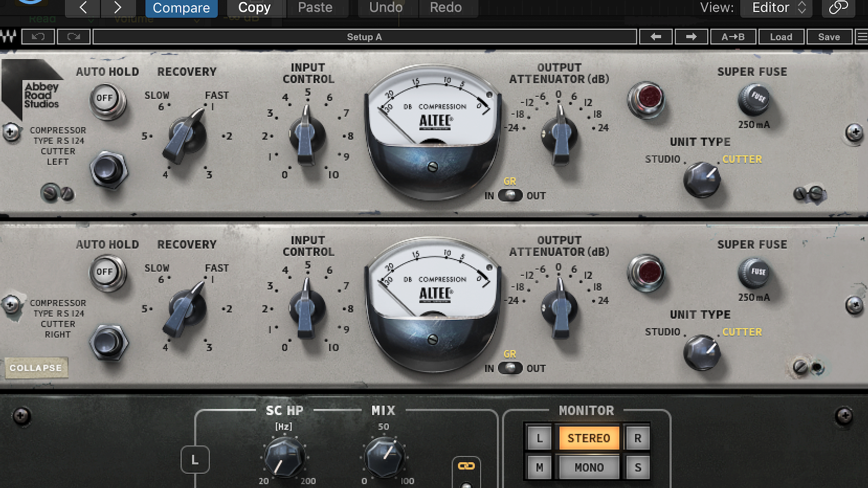The width and height of the screenshot is (868, 488).
Task: Toggle the sidechain link chain icon
Action: [466, 466]
